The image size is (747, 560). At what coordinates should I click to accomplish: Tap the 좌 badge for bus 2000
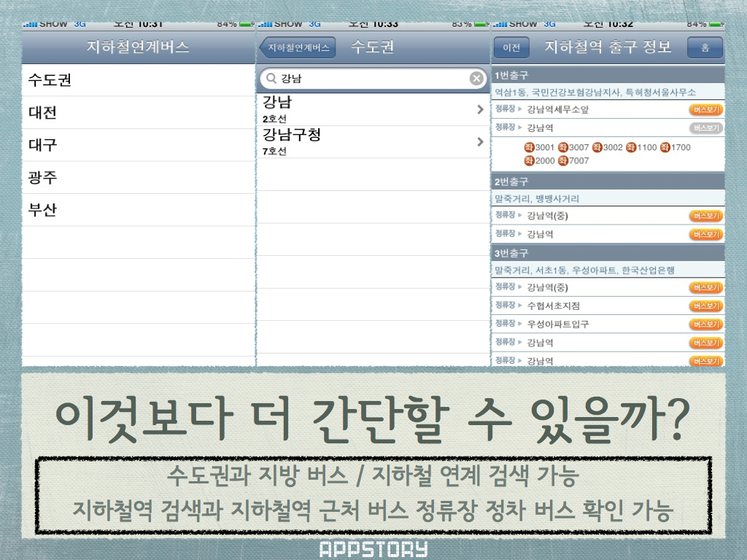point(529,160)
